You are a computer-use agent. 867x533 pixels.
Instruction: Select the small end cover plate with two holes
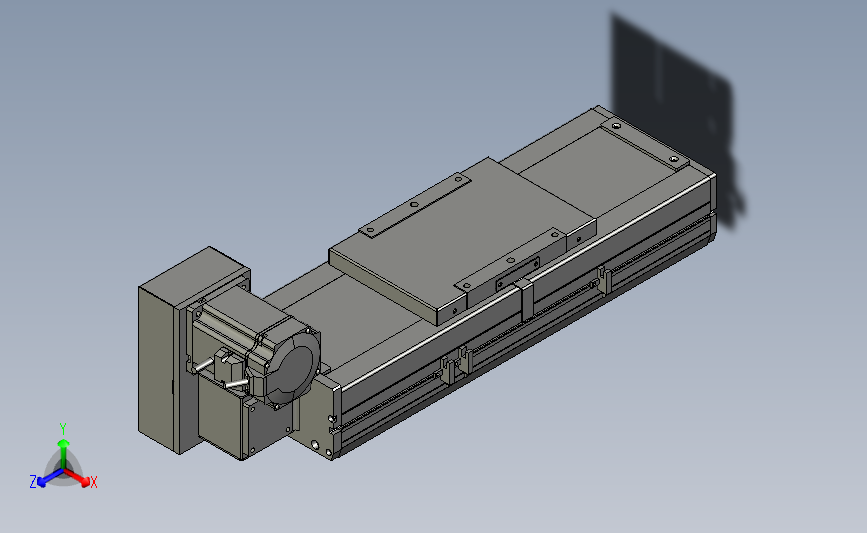click(x=645, y=142)
